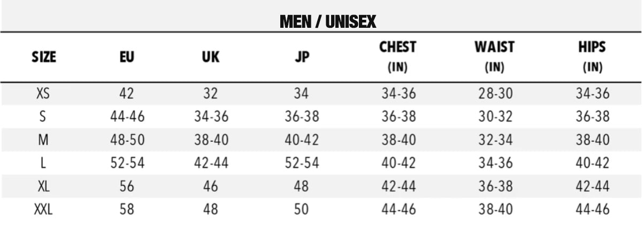The image size is (644, 245).
Task: Click the XXL size row label
Action: pyautogui.click(x=43, y=210)
